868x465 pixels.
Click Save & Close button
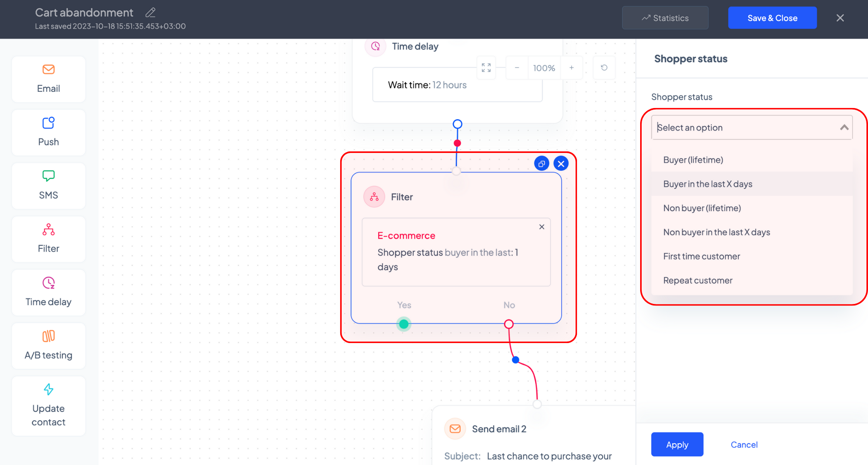pyautogui.click(x=772, y=18)
